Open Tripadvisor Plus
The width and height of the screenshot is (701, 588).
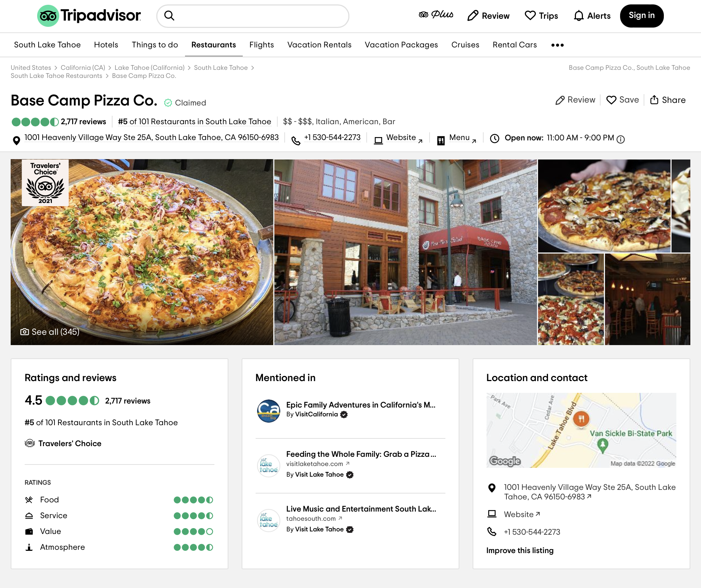point(436,15)
